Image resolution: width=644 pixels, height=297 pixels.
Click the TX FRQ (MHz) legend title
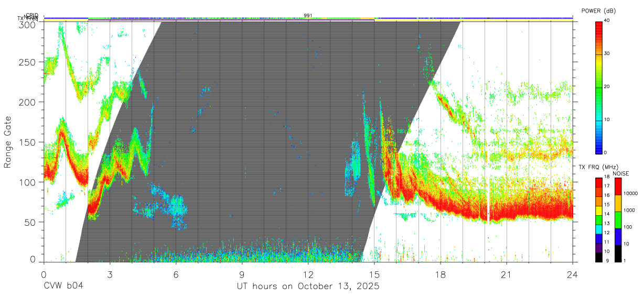click(x=598, y=167)
